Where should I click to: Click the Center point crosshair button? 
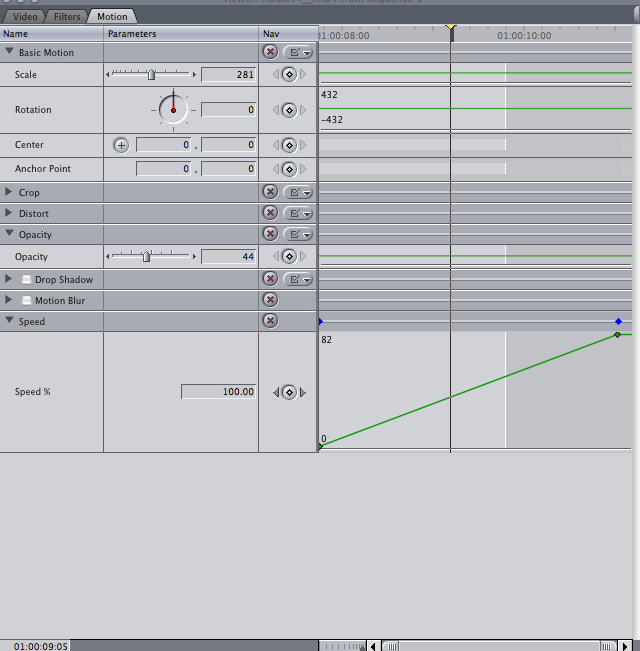click(121, 145)
